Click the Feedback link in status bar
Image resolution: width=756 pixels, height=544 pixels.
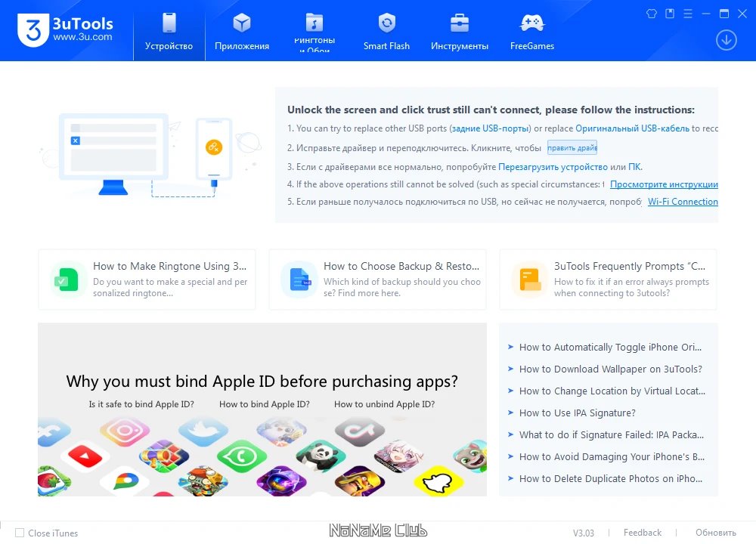click(642, 533)
